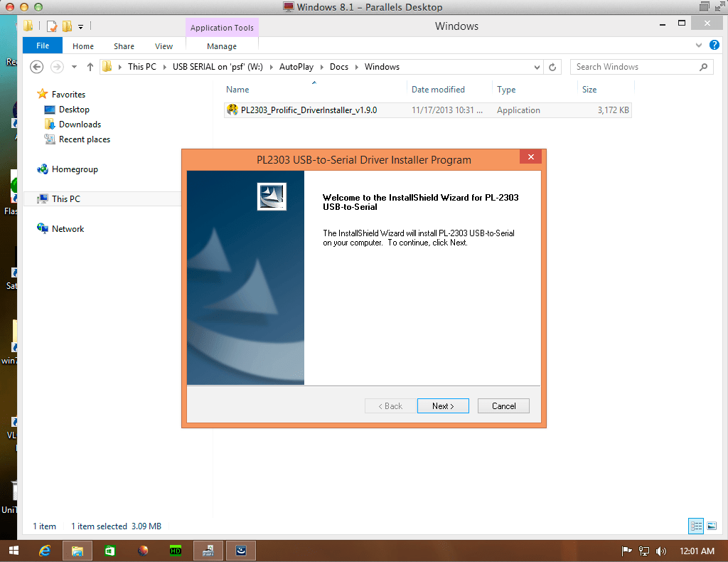Click New folder quick access icon
This screenshot has height=562, width=728.
(68, 26)
